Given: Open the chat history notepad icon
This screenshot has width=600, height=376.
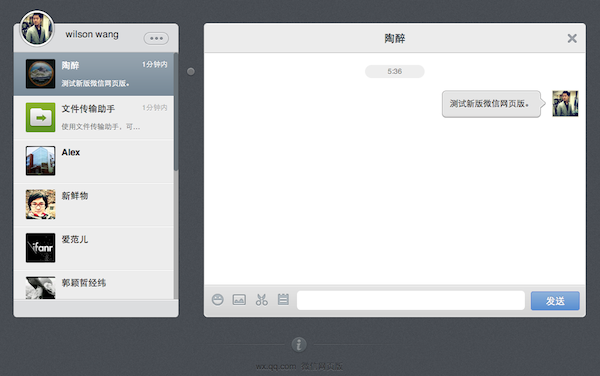Looking at the screenshot, I should [x=283, y=299].
